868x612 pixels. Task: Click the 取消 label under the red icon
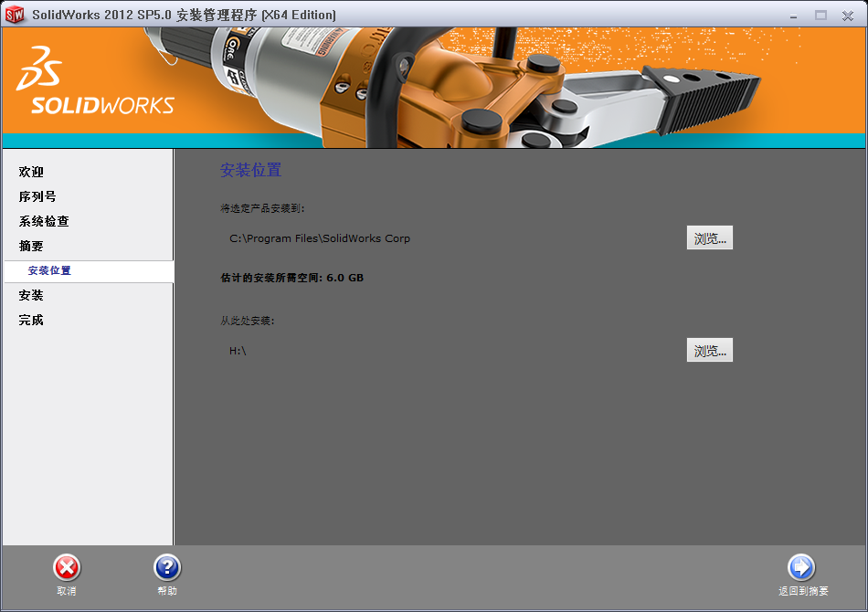pos(67,591)
